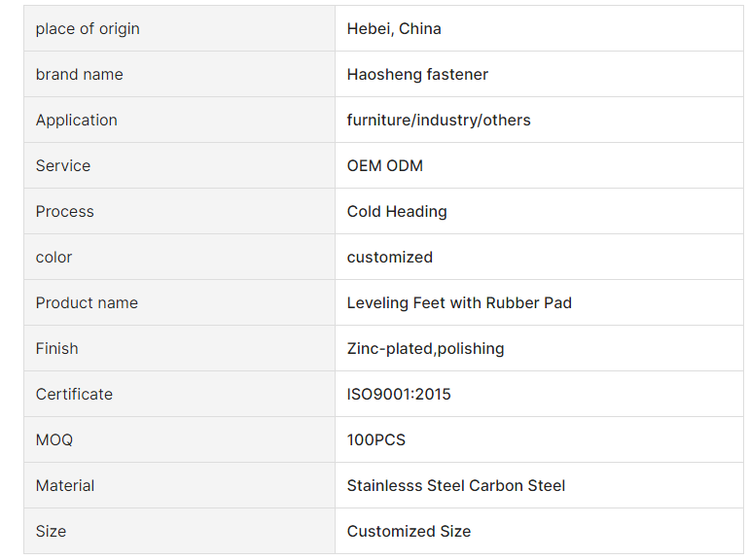
Task: Click the 'brand name' row label
Action: [80, 75]
